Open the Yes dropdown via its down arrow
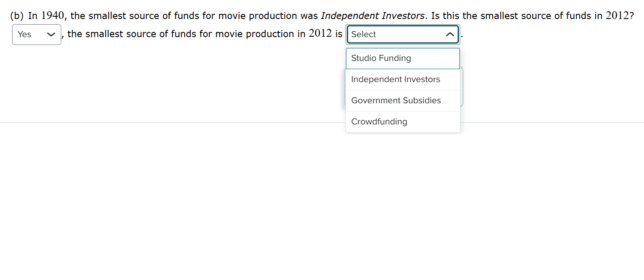The height and width of the screenshot is (280, 644). [51, 34]
